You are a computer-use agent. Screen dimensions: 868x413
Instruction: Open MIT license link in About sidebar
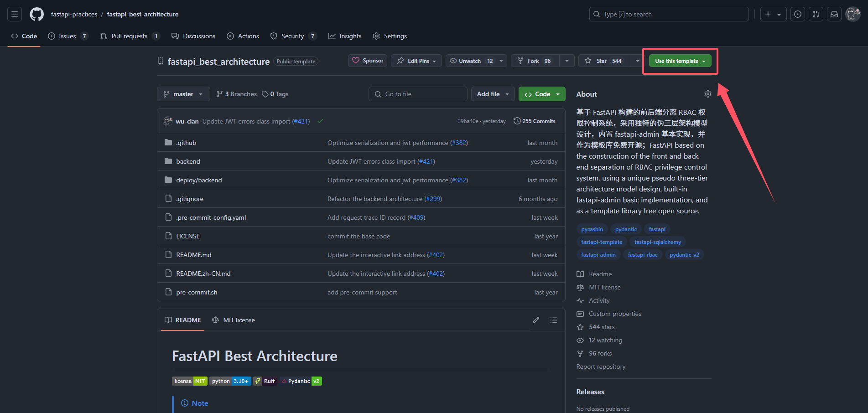(598, 287)
